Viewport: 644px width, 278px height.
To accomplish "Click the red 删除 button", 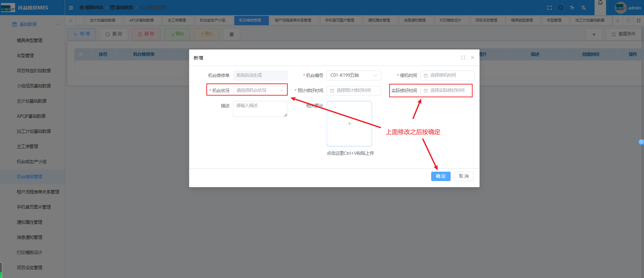I will pyautogui.click(x=146, y=34).
